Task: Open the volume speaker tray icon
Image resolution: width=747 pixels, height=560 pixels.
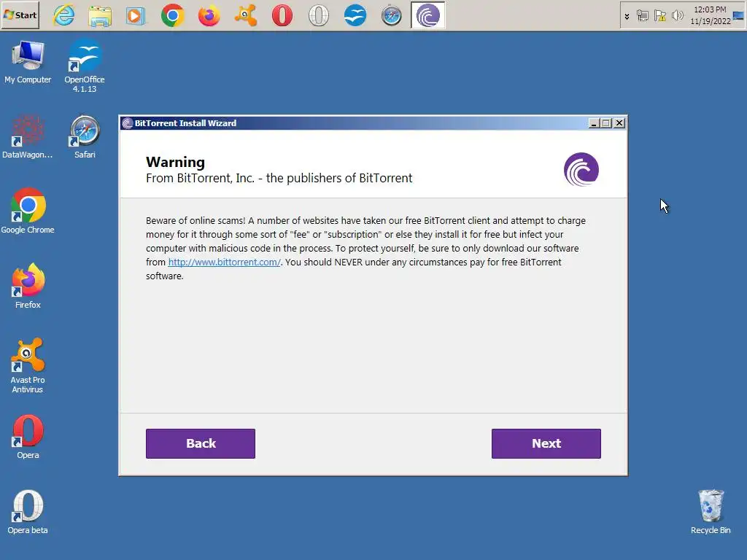Action: coord(677,16)
